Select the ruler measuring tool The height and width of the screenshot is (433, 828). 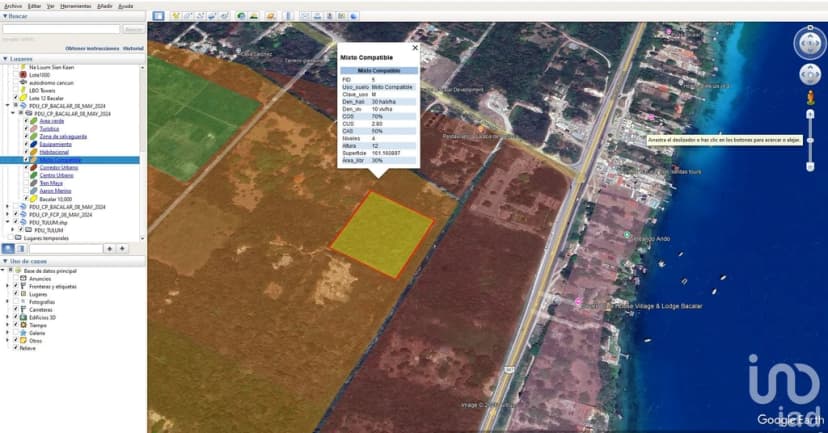click(289, 16)
